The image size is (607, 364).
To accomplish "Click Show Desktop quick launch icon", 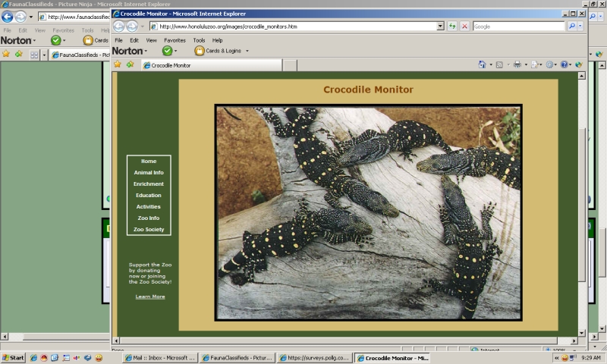I will point(66,358).
